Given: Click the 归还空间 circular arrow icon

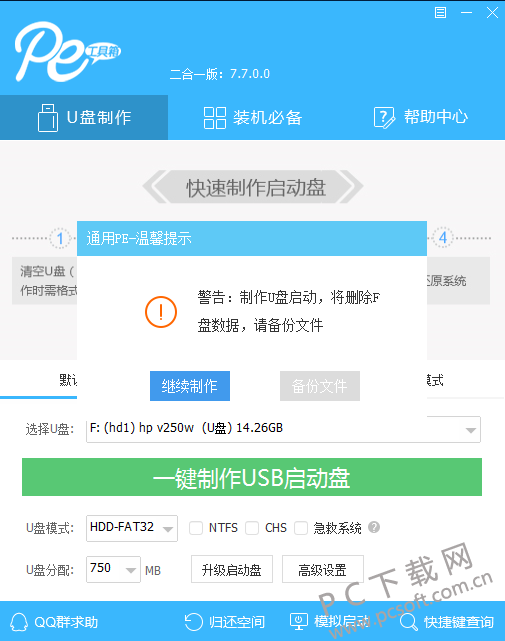Looking at the screenshot, I should pos(193,622).
